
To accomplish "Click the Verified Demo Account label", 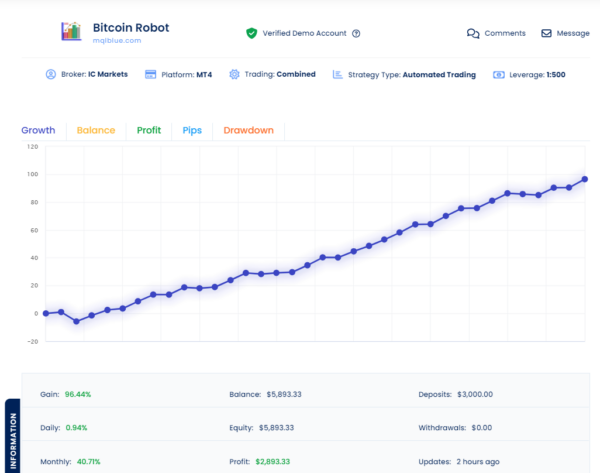I will coord(304,33).
